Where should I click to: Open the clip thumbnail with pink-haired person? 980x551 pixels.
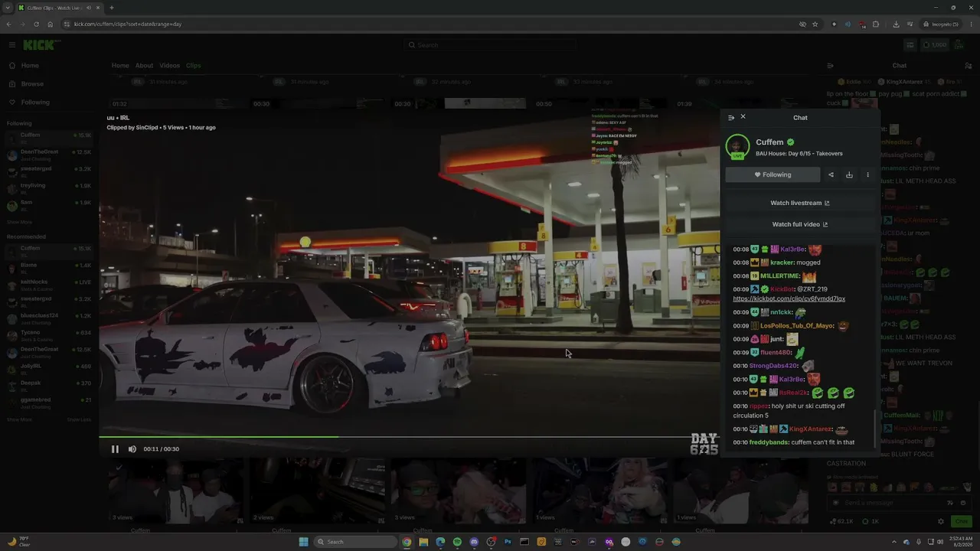599,492
